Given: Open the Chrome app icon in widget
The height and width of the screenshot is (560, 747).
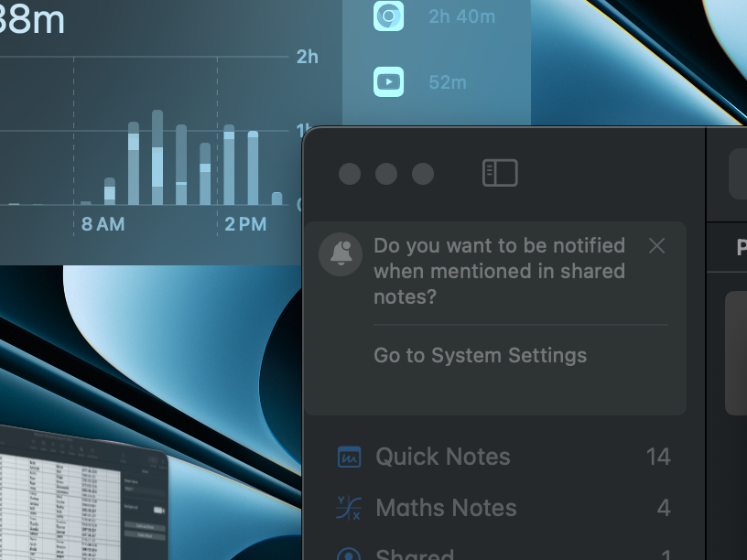Looking at the screenshot, I should click(x=389, y=16).
